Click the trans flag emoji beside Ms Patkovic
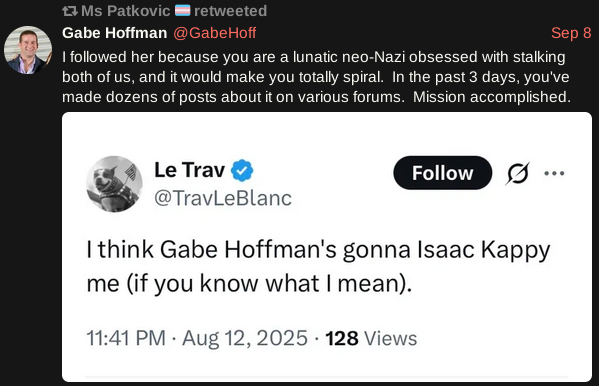Image resolution: width=599 pixels, height=386 pixels. point(183,10)
